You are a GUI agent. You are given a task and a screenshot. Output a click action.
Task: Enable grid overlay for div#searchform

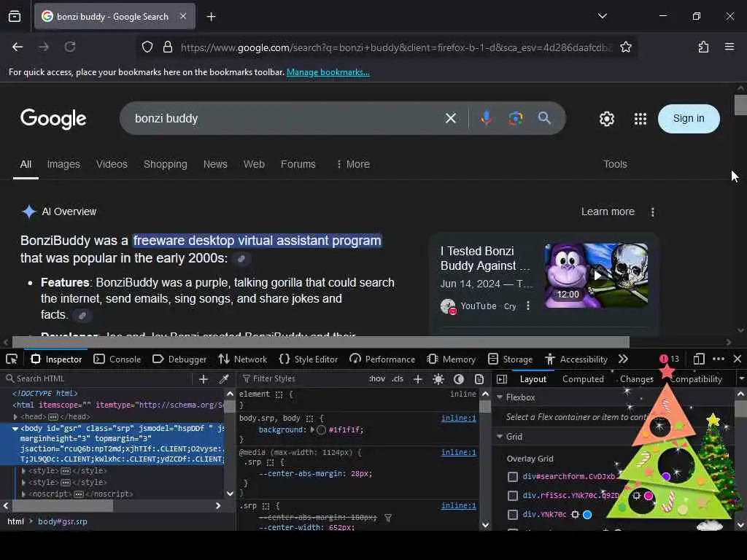coord(513,477)
